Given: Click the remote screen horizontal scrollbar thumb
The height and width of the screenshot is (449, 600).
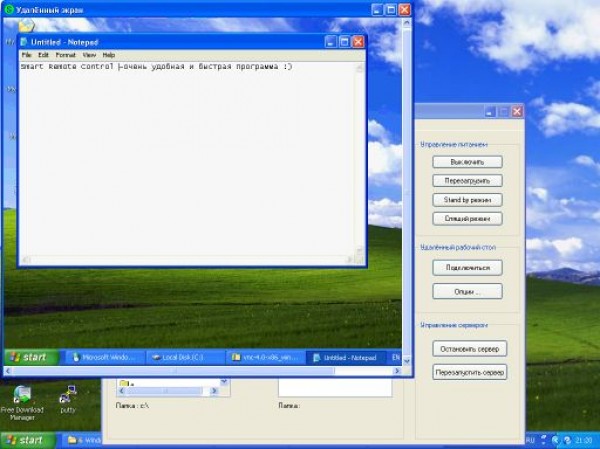Looking at the screenshot, I should [173, 371].
